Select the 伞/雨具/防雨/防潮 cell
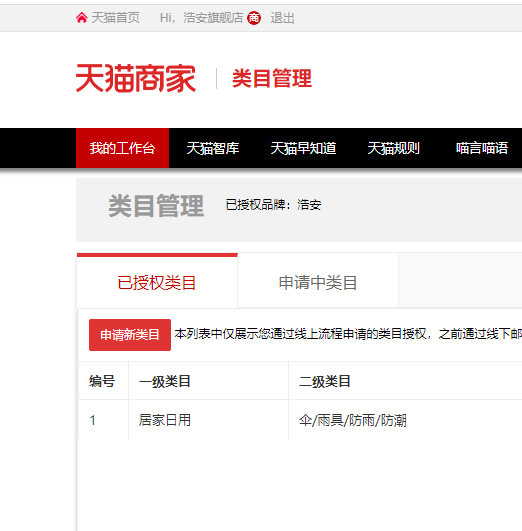Viewport: 522px width, 531px height. [x=405, y=420]
